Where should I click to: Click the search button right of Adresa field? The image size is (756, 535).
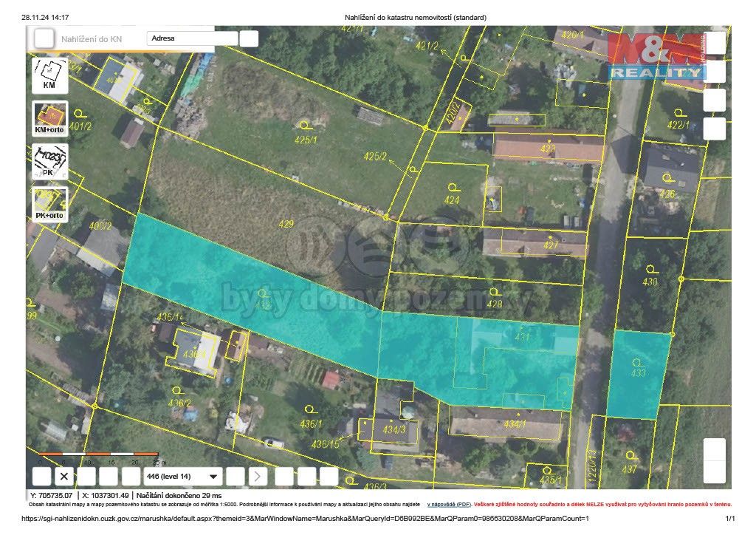click(249, 38)
